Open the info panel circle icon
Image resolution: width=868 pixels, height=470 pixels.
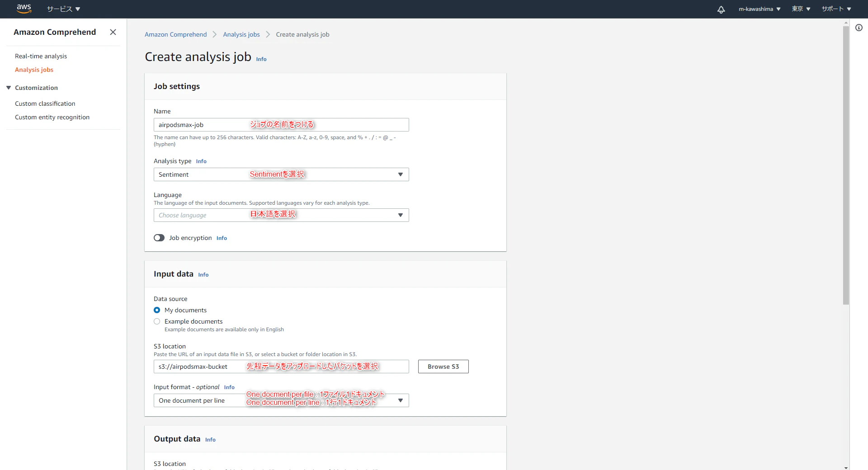point(859,28)
